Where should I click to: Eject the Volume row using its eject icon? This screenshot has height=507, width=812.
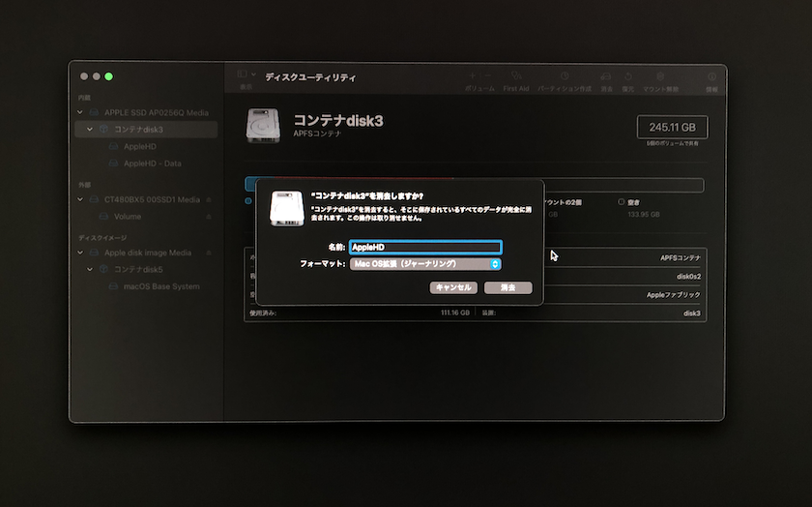point(209,216)
